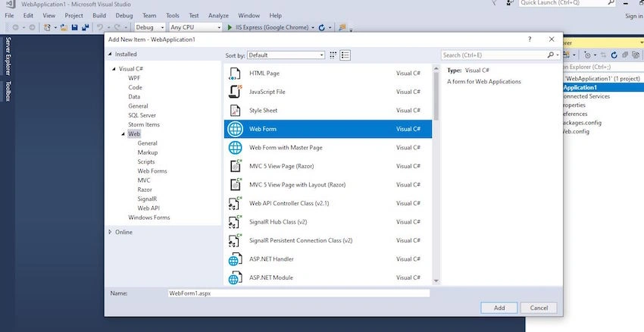Click the Save icon in main toolbar
The height and width of the screenshot is (332, 644).
pos(75,27)
